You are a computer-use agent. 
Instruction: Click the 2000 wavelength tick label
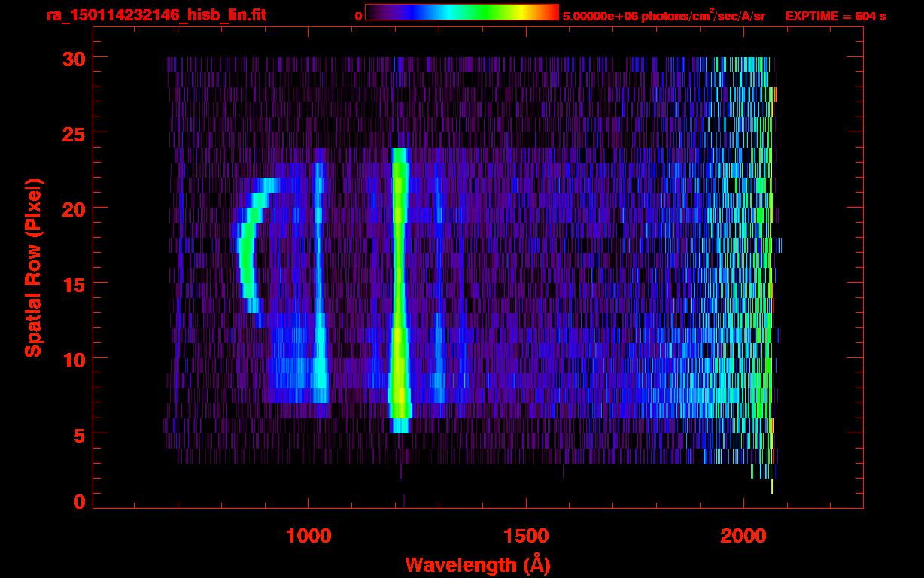743,536
